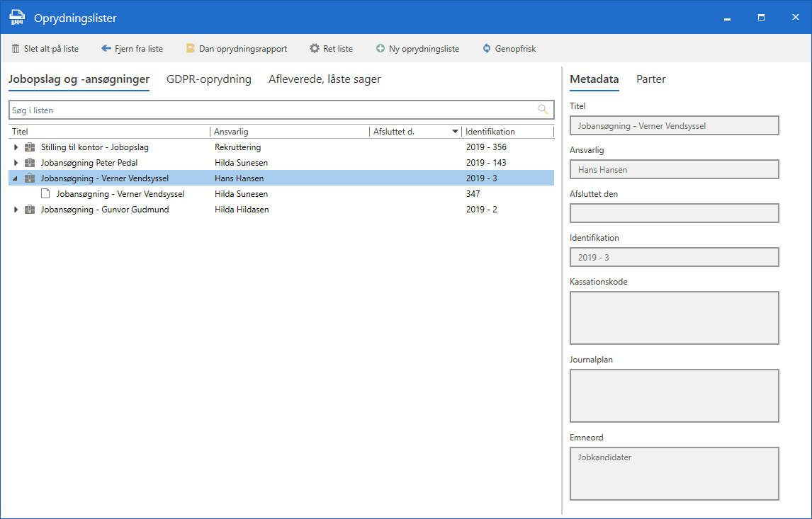This screenshot has width=812, height=519.
Task: Click the Dan oprydningsrapport report icon
Action: click(x=190, y=49)
